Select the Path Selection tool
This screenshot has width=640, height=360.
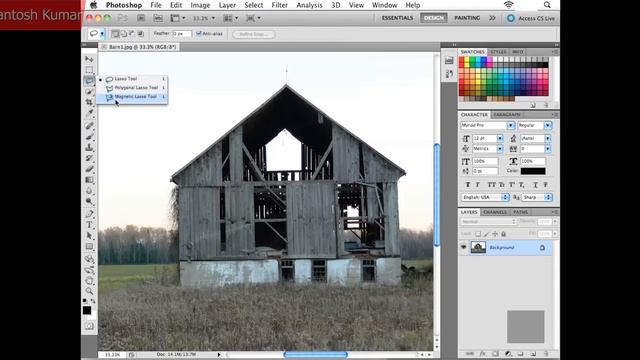89,236
